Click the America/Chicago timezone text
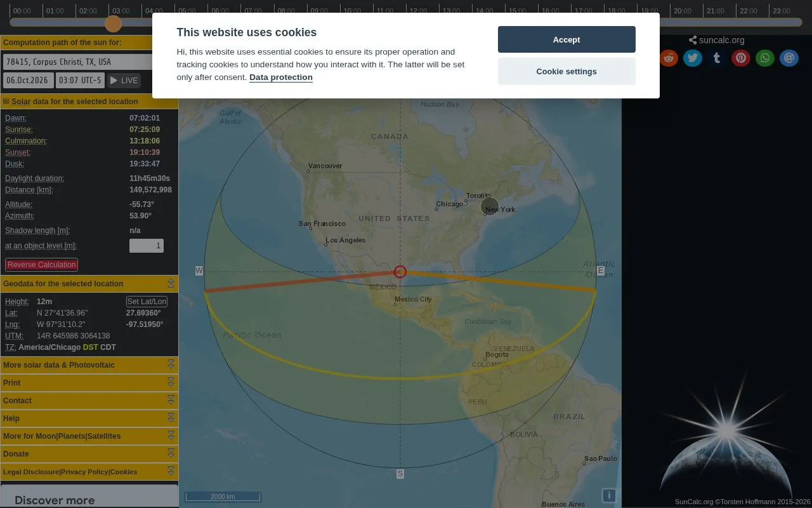 click(x=49, y=347)
